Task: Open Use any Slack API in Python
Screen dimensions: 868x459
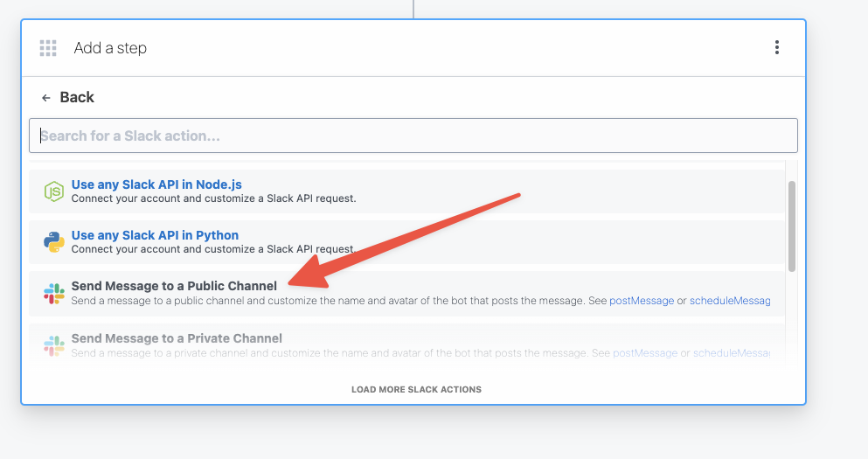Action: click(x=155, y=235)
